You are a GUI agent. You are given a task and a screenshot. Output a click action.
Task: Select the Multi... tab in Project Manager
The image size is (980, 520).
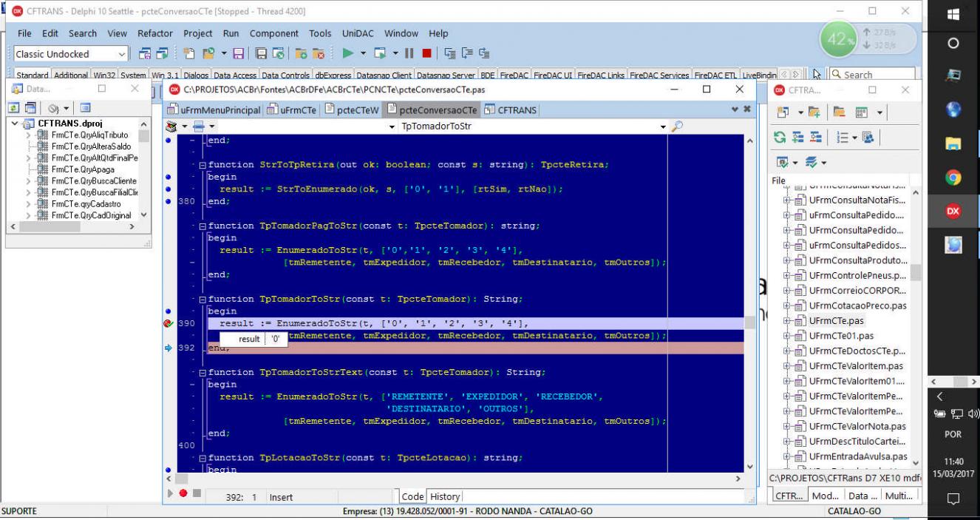pos(899,496)
